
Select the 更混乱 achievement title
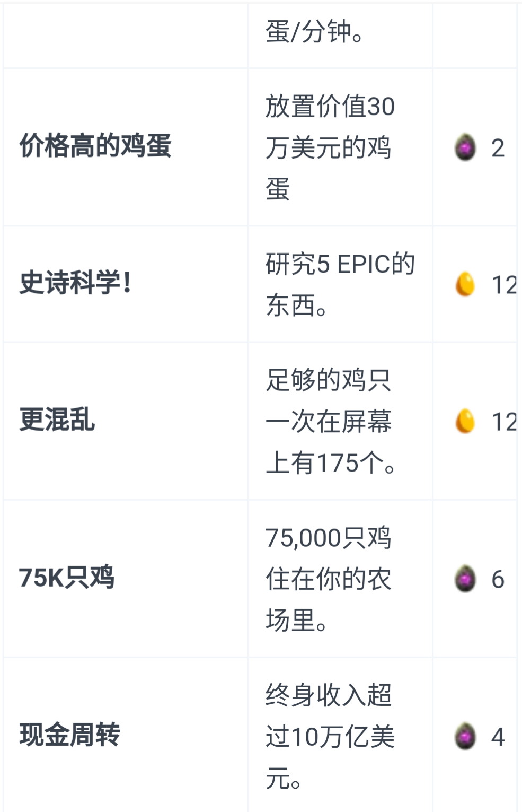click(57, 420)
